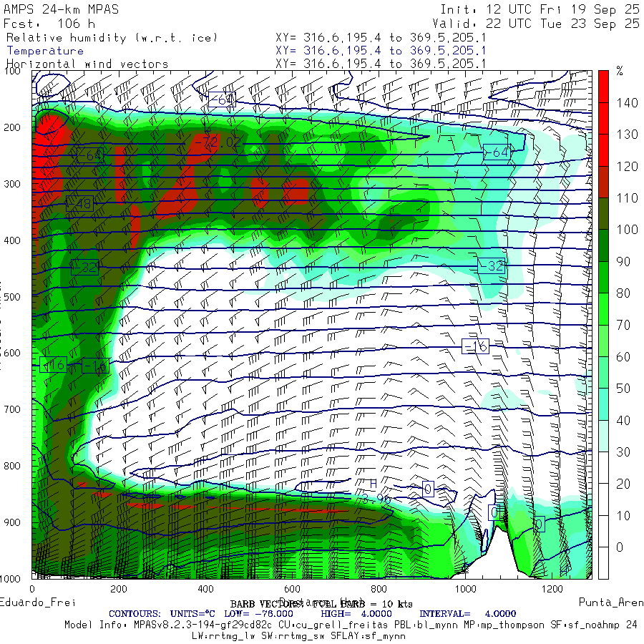
Task: Click the '1000' pressure axis label
Action: click(10, 579)
